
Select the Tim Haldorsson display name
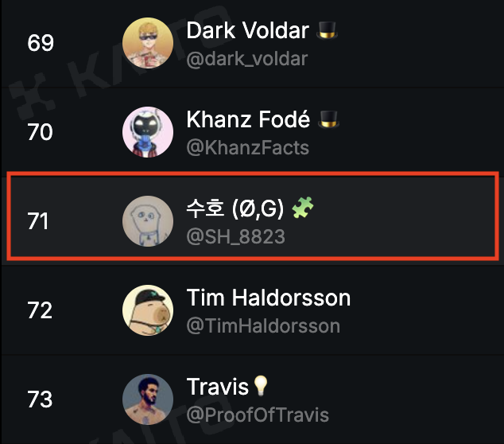(x=269, y=298)
